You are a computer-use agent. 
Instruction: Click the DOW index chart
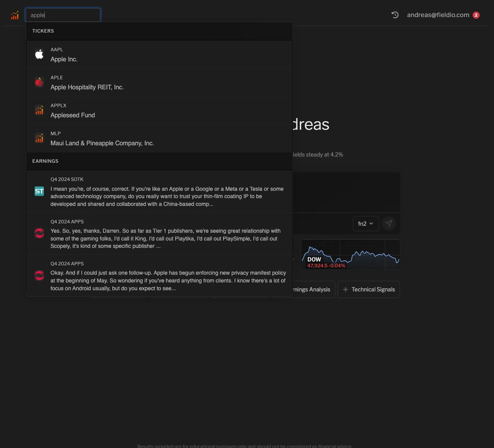pos(350,255)
